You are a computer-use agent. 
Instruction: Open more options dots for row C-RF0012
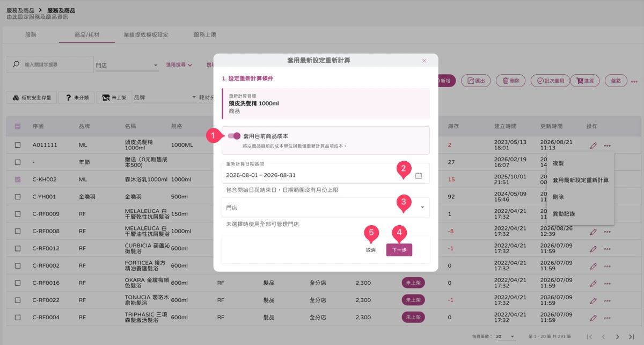[x=607, y=249]
